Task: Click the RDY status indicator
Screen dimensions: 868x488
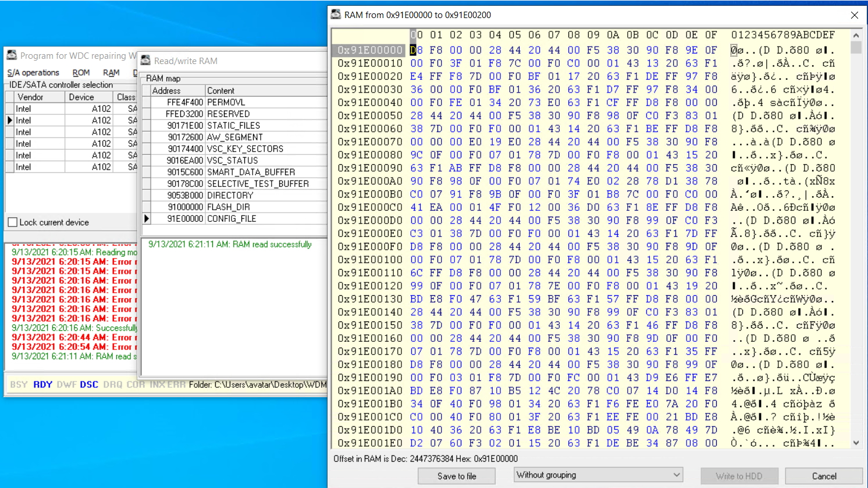Action: pos(42,385)
